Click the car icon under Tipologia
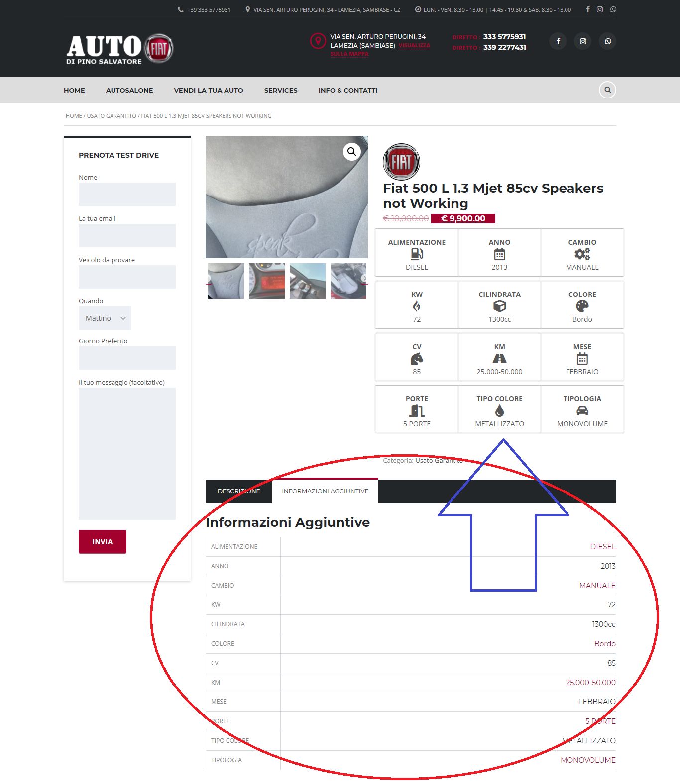The height and width of the screenshot is (784, 680). (x=582, y=411)
